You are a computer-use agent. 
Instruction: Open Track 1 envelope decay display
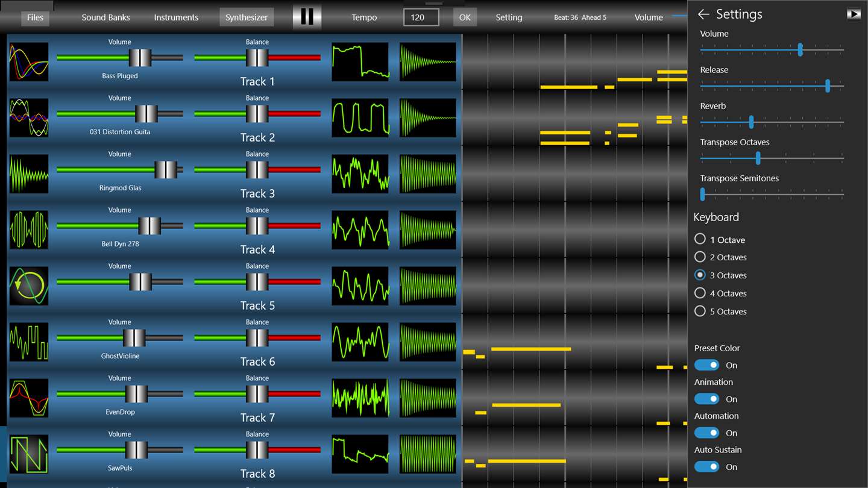[428, 61]
